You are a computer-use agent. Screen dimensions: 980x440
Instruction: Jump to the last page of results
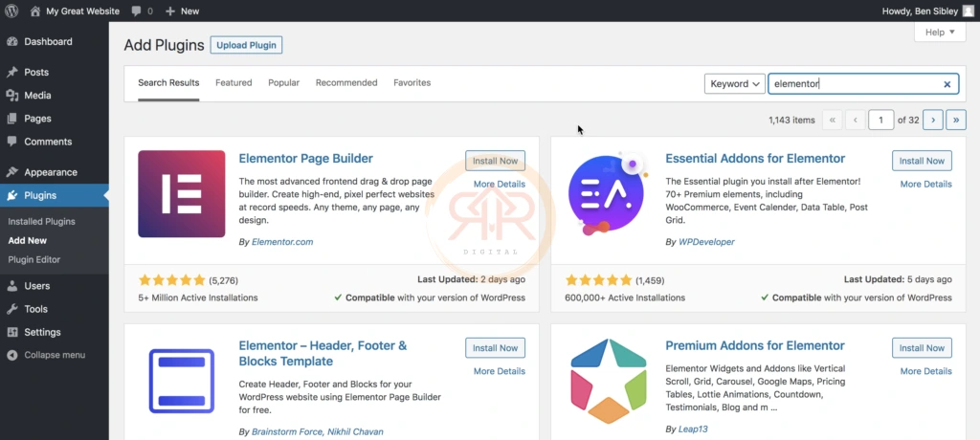pos(956,120)
